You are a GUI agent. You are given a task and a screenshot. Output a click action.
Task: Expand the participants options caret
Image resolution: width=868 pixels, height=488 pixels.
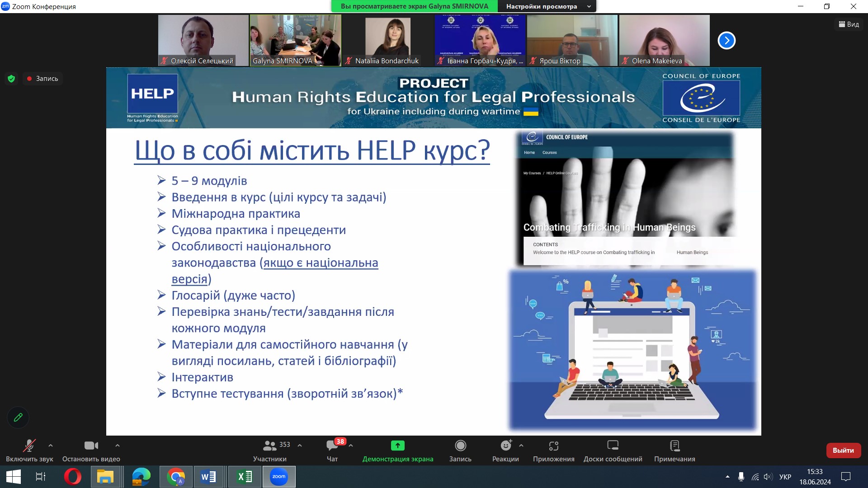300,446
